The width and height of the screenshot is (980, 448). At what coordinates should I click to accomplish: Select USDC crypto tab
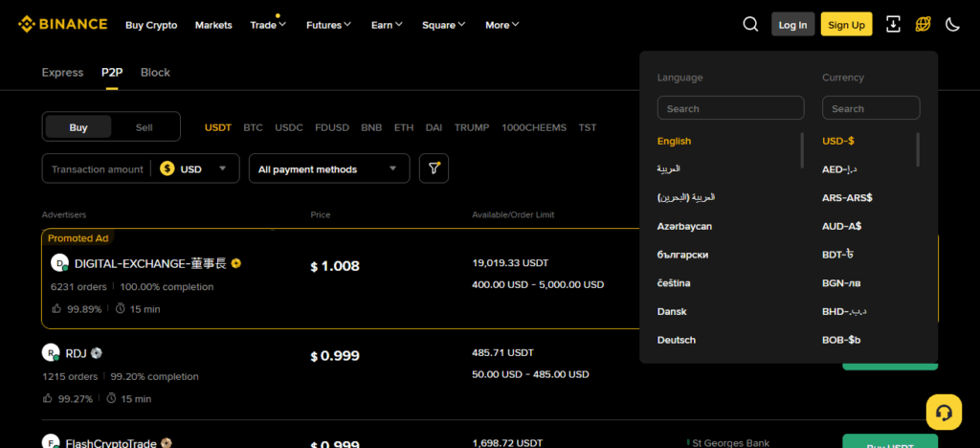pos(289,127)
